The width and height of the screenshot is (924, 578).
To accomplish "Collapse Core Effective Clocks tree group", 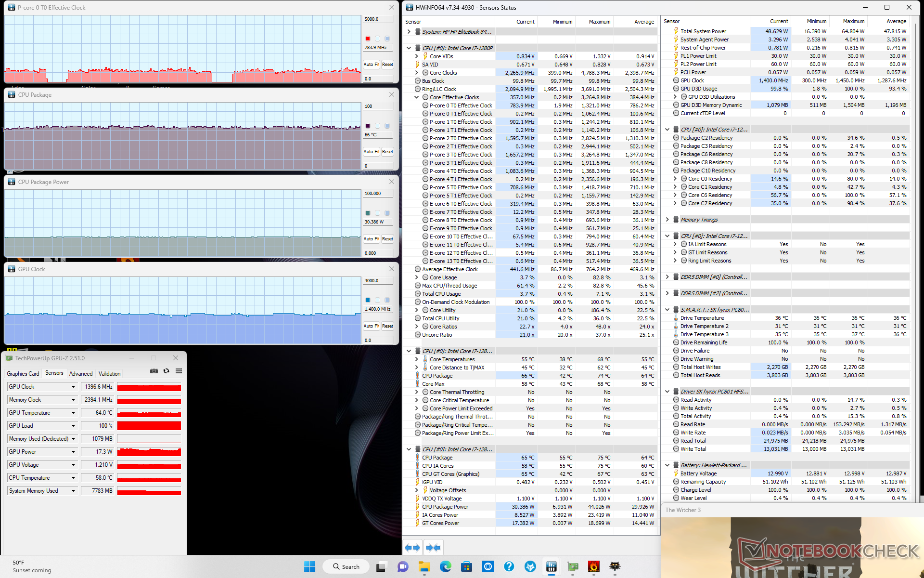I will 417,97.
